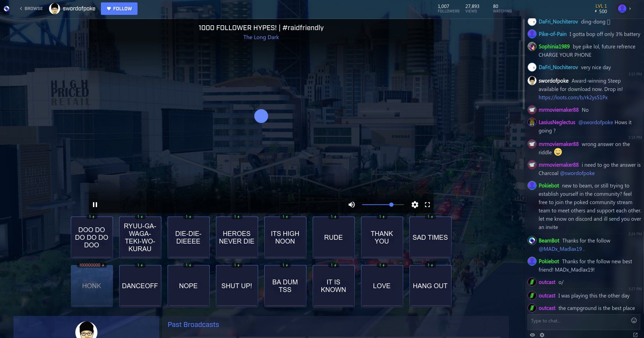The width and height of the screenshot is (644, 338).
Task: Click the swordofpoke username in chat
Action: coord(553,81)
